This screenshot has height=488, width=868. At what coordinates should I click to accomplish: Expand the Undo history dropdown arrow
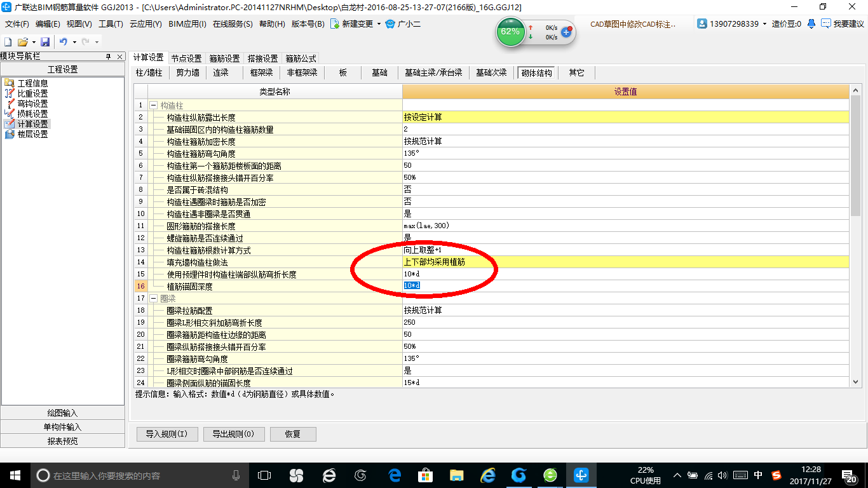[74, 42]
